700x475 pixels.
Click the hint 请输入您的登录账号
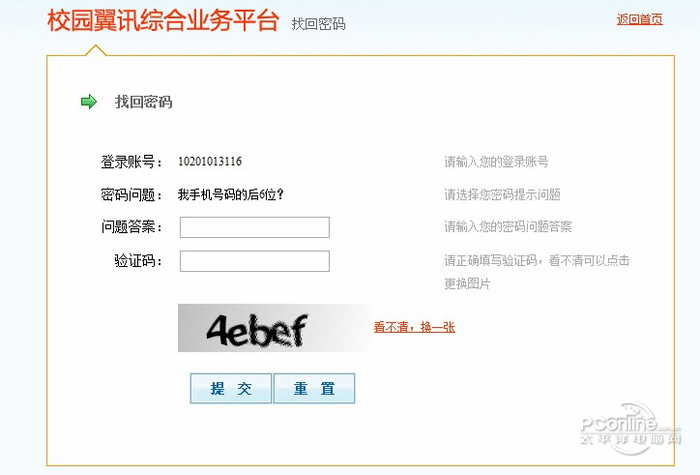pyautogui.click(x=496, y=162)
